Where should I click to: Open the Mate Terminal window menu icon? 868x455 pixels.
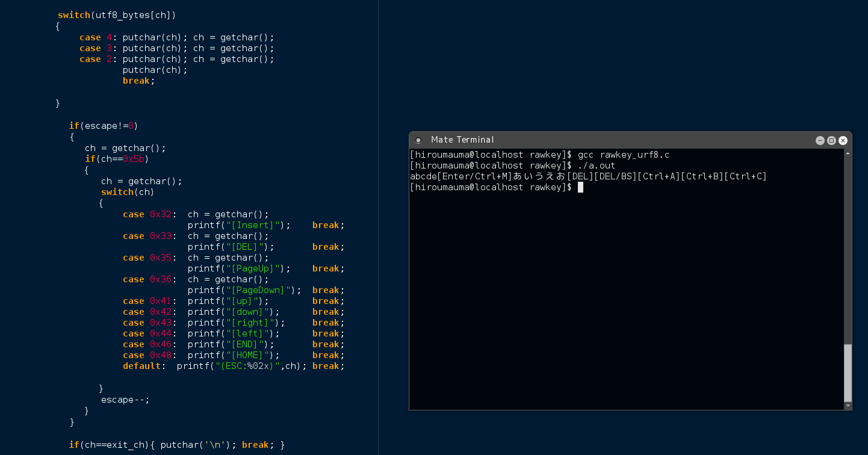click(x=418, y=139)
